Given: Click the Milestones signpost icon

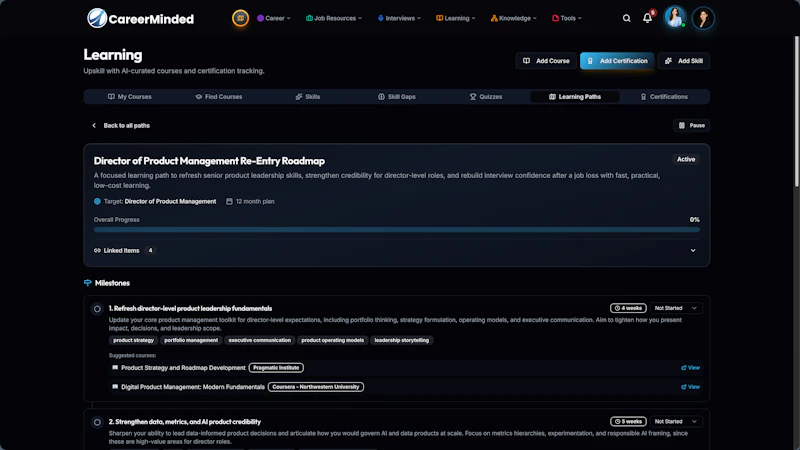Looking at the screenshot, I should point(88,283).
